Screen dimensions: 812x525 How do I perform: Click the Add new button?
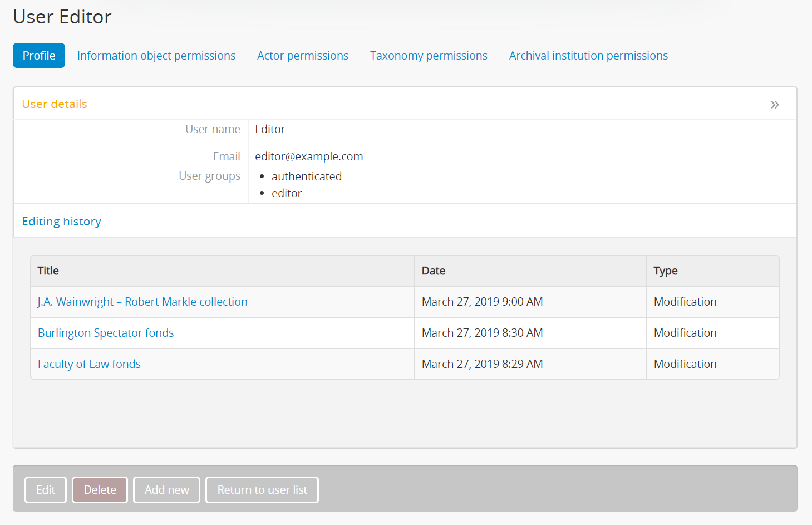(166, 490)
